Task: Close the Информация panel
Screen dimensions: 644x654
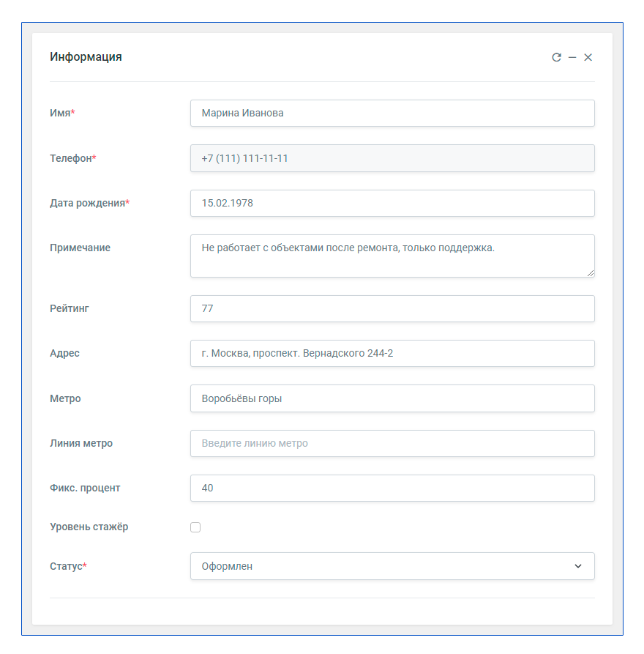Action: click(x=588, y=57)
